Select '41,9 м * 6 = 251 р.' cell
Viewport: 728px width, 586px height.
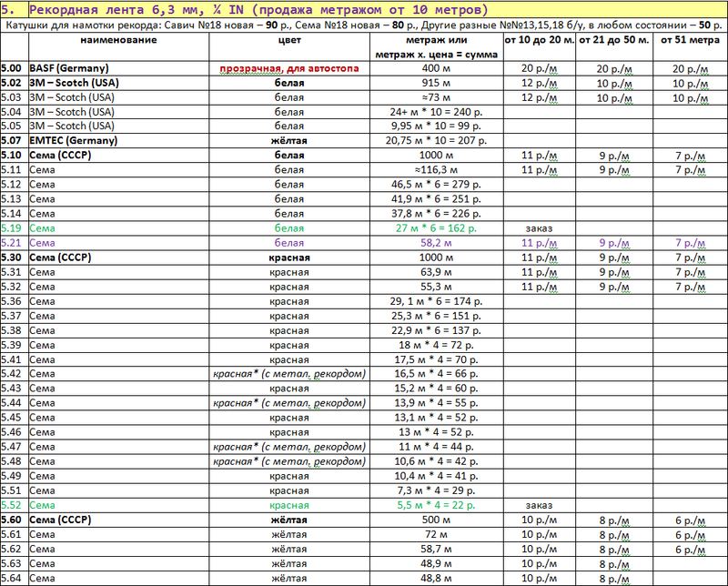(437, 198)
